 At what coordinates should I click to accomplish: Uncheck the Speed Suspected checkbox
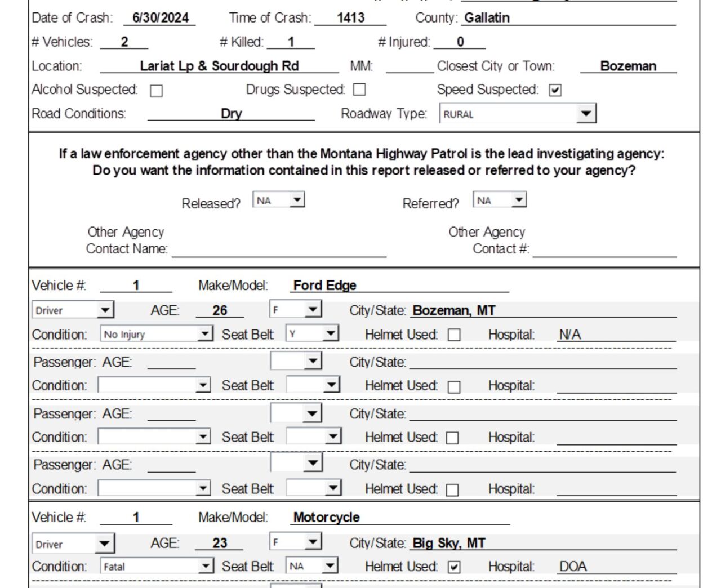pyautogui.click(x=555, y=90)
